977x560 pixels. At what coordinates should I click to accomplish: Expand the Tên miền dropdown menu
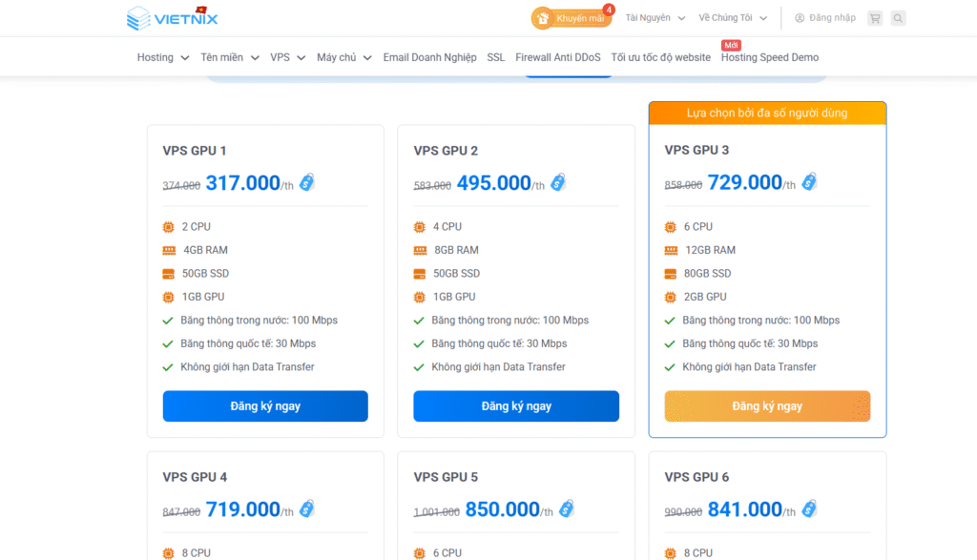[x=229, y=57]
